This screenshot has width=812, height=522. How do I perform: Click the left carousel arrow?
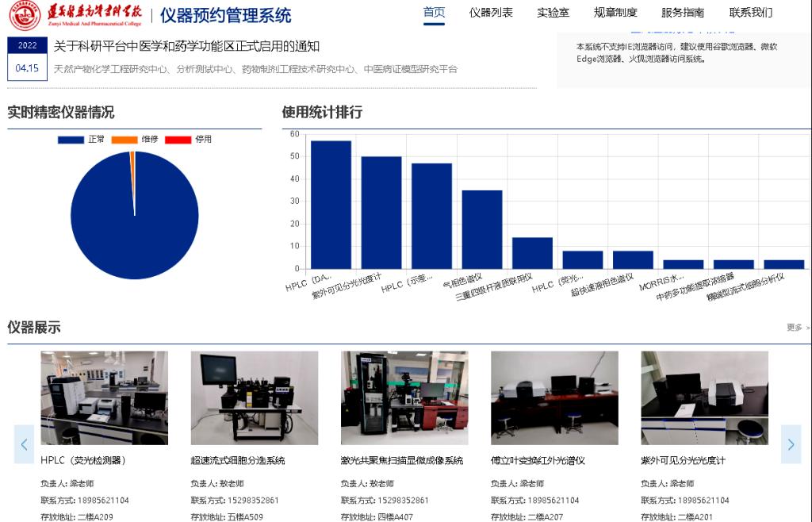coord(24,444)
